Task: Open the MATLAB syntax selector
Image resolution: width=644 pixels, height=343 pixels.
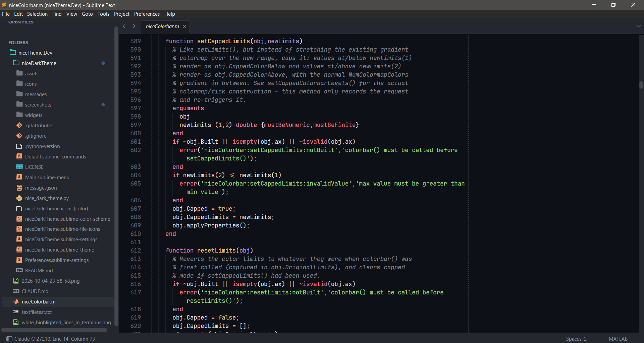Action: pyautogui.click(x=618, y=339)
